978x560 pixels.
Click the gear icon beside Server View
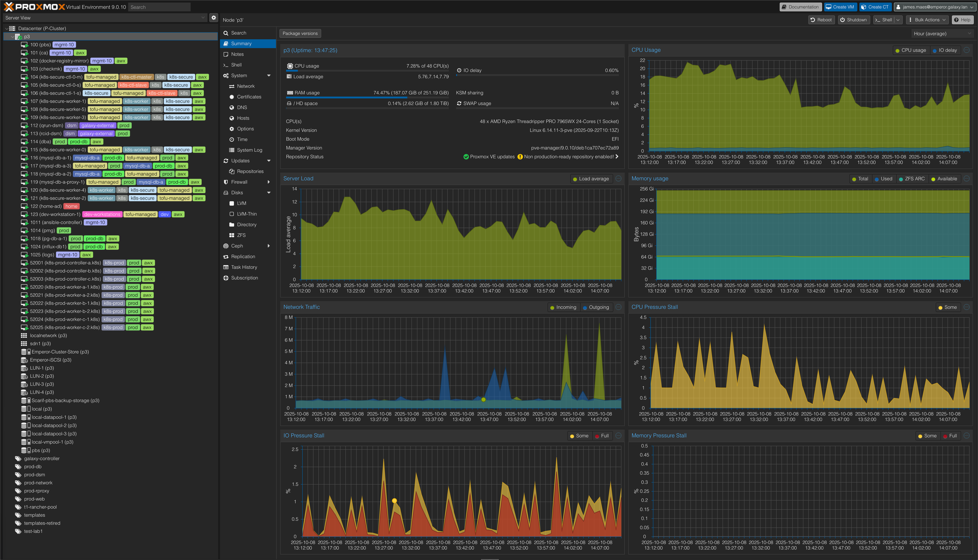click(214, 18)
